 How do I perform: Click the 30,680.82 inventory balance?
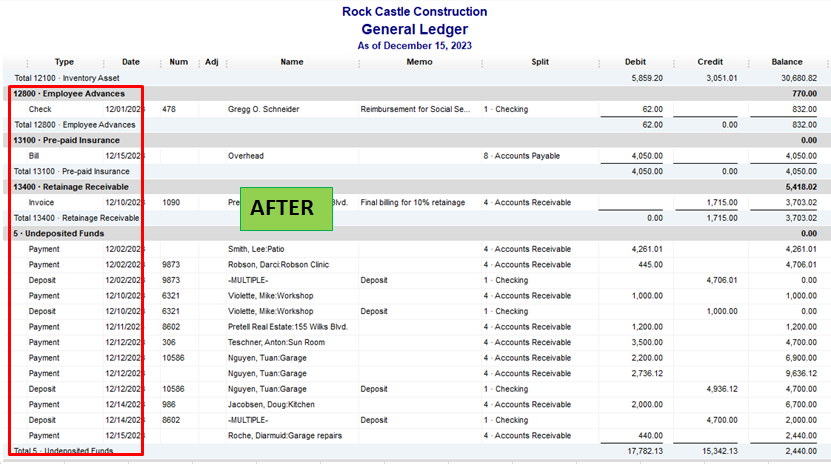(x=799, y=78)
